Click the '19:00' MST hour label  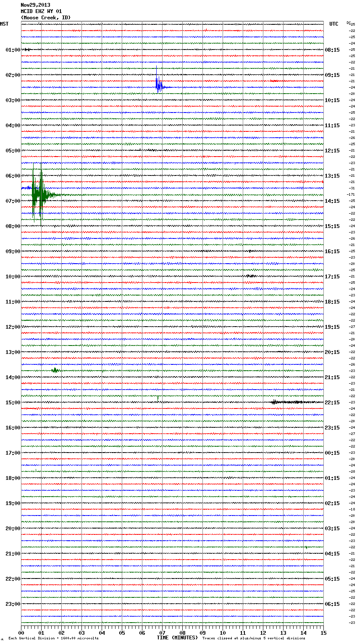coord(13,503)
